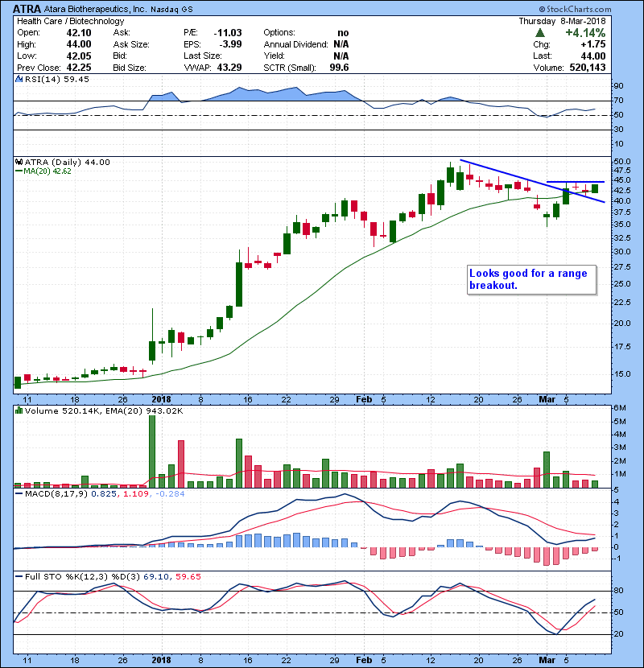
Task: Click the ATRA (Daily) 44.00 chart label
Action: tap(67, 162)
